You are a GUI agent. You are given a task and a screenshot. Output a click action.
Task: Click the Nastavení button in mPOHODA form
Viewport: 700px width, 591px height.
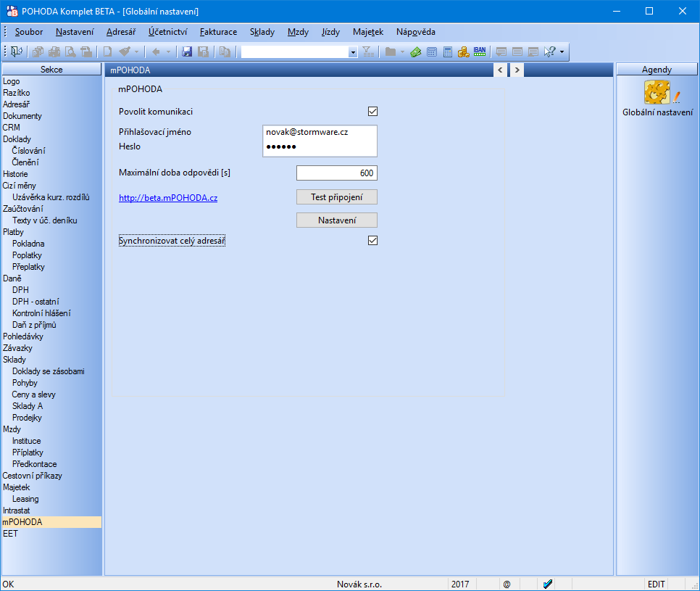(337, 220)
